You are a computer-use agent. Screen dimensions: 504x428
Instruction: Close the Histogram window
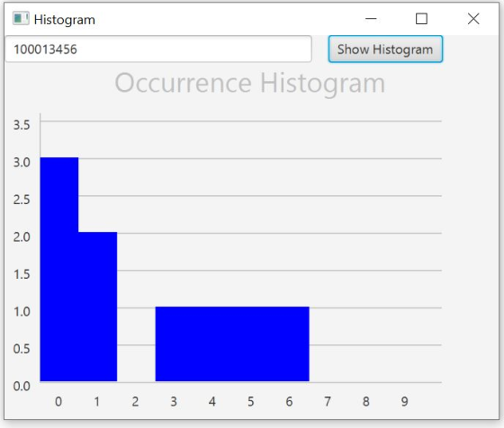(x=473, y=19)
